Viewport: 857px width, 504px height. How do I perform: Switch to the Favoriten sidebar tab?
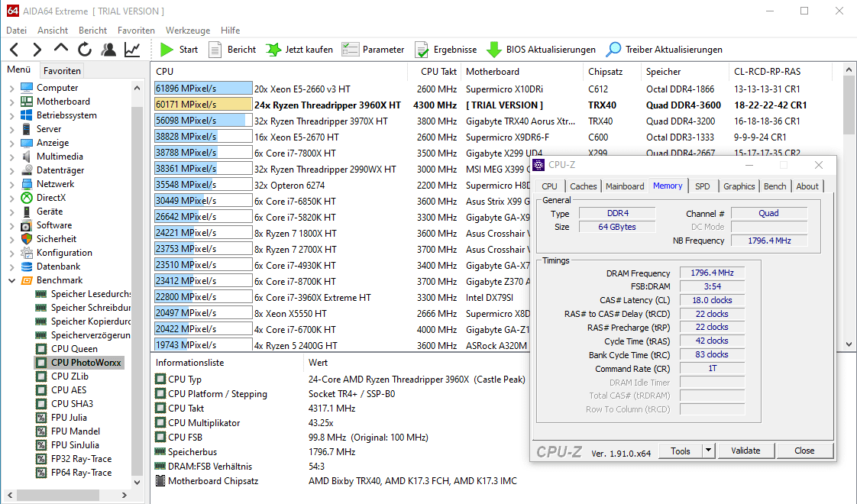pyautogui.click(x=63, y=70)
